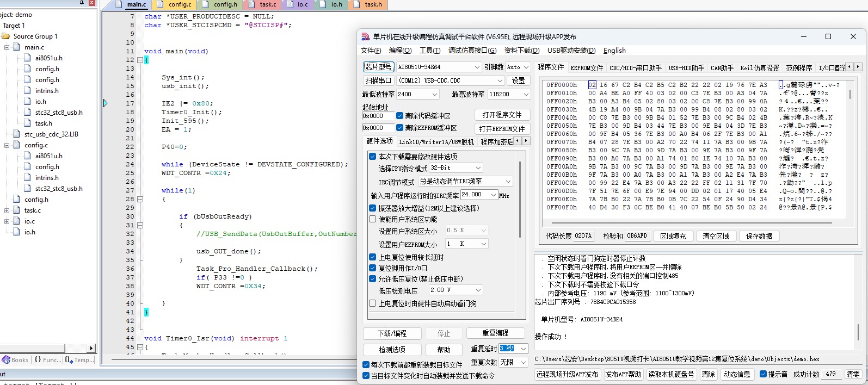Open the Books panel tab icon
The height and width of the screenshot is (385, 868).
6,360
